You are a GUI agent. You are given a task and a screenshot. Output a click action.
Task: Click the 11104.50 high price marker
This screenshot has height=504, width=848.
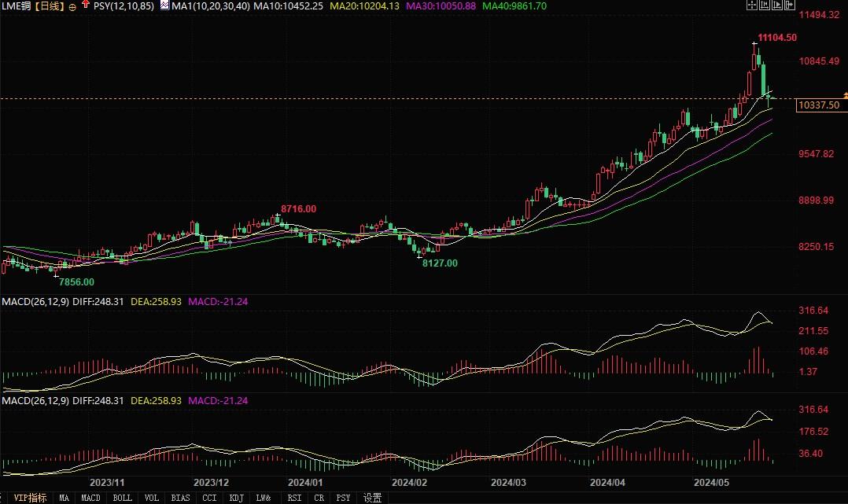(777, 38)
